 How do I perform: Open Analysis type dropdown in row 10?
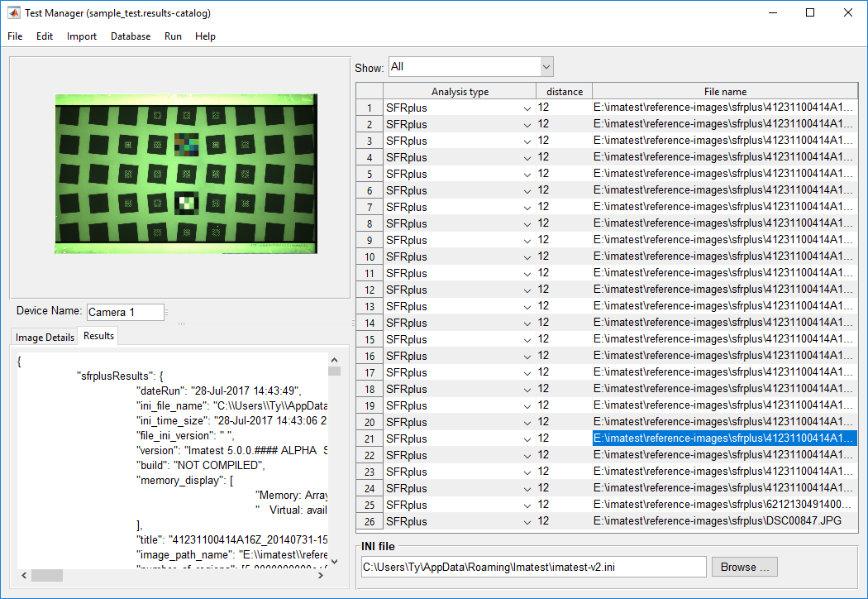[x=527, y=257]
